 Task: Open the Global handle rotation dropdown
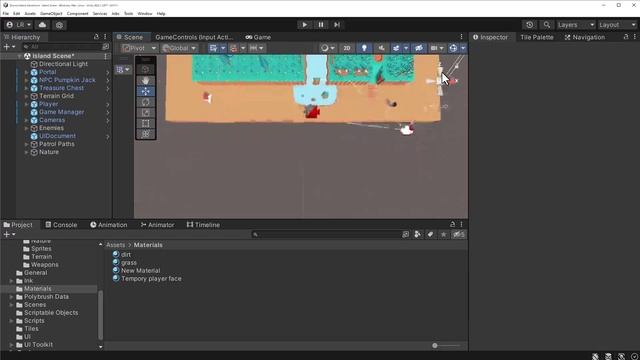[179, 48]
